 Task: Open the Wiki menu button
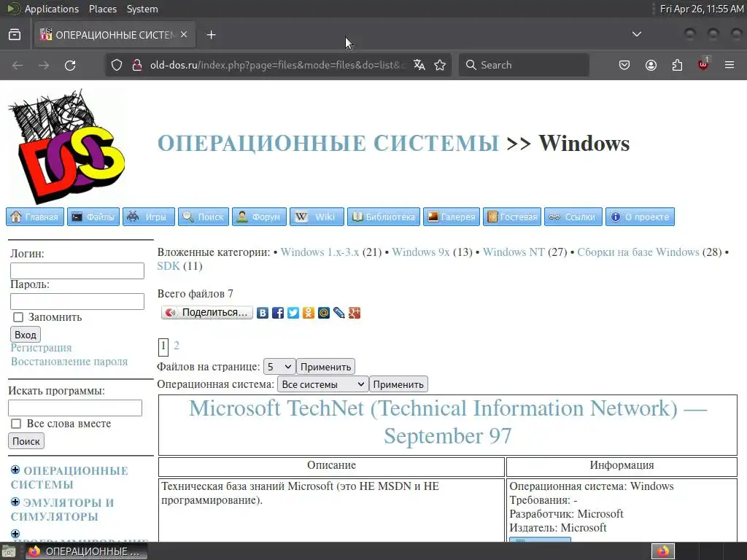[317, 217]
